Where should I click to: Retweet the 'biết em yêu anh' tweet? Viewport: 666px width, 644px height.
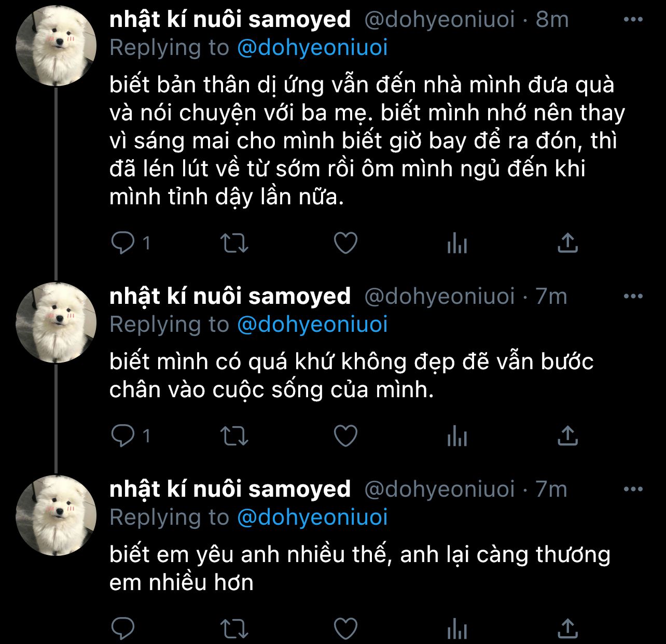[x=234, y=629]
